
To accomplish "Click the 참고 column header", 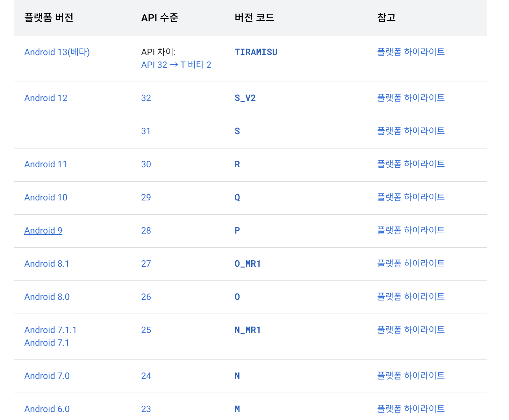I will [x=387, y=18].
